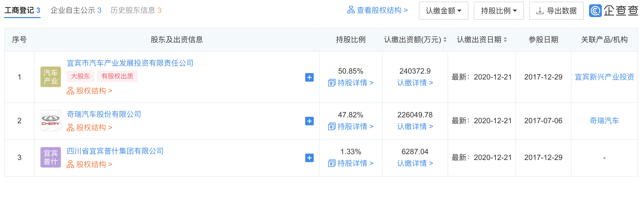The height and width of the screenshot is (200, 644).
Task: Click the 6287.04 capital amount
Action: (x=415, y=152)
